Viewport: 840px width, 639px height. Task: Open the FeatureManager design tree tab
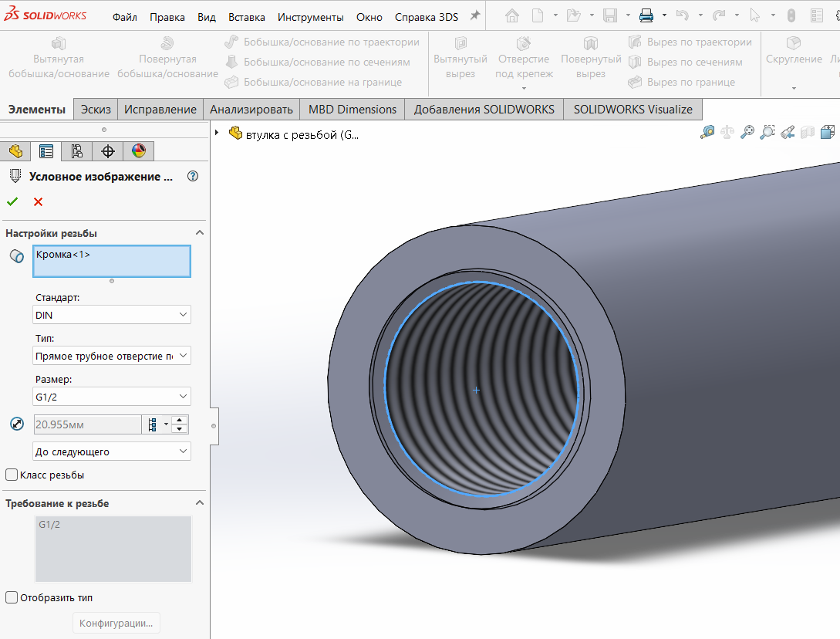point(15,151)
